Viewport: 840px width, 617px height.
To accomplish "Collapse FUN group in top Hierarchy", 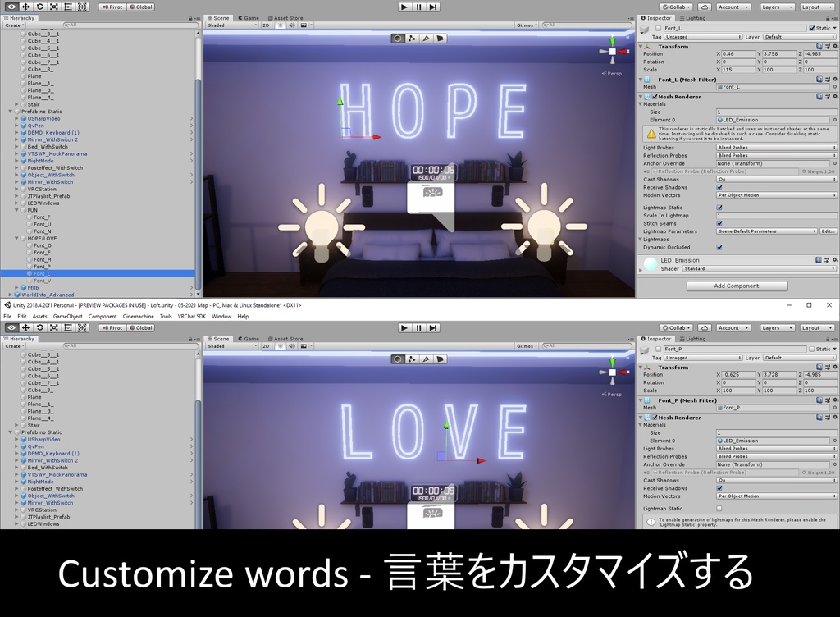I will [16, 211].
